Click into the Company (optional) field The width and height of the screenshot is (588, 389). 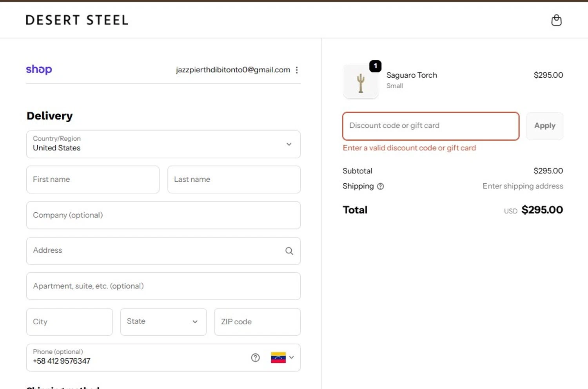pos(163,215)
